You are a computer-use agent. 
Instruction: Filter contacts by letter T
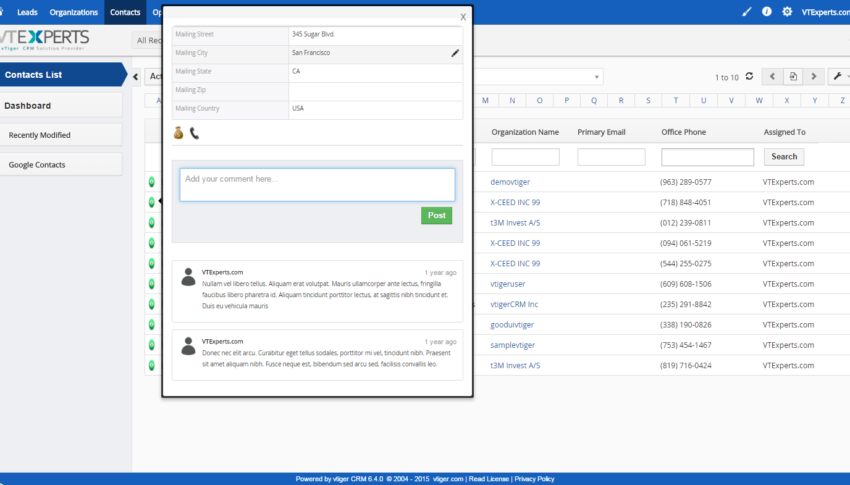(675, 100)
